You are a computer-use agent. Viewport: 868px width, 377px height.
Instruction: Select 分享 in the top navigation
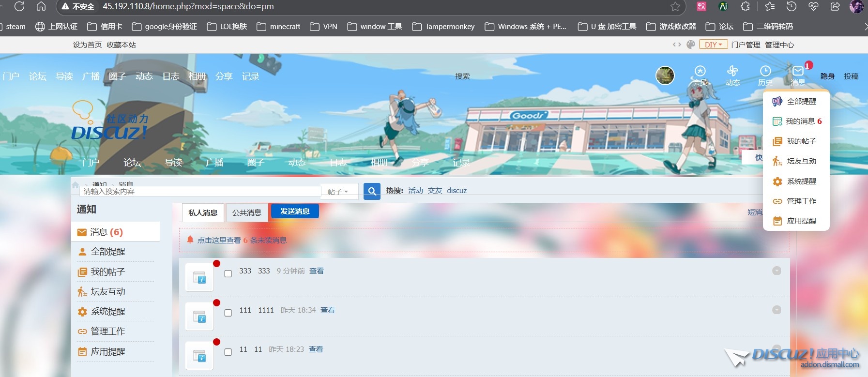(224, 76)
